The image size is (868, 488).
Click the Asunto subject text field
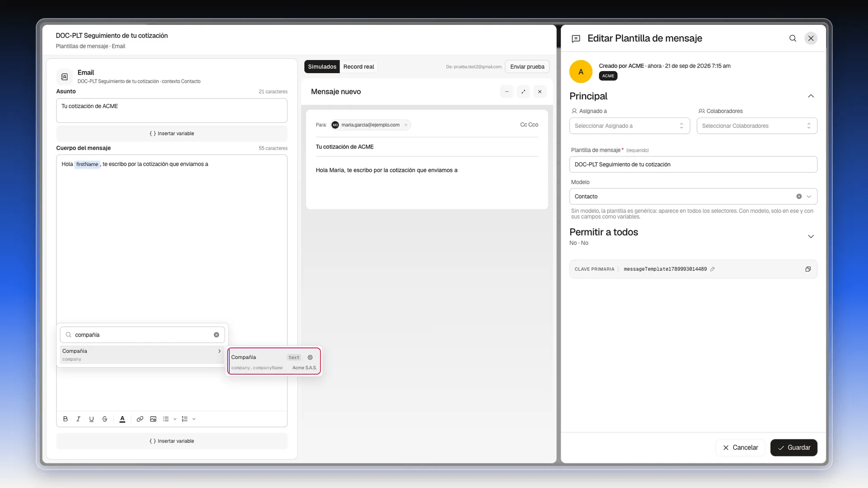172,111
